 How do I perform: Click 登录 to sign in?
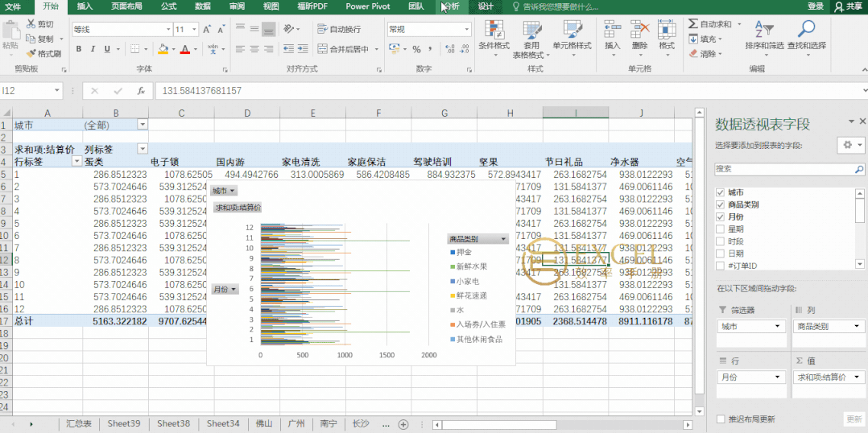click(x=816, y=6)
